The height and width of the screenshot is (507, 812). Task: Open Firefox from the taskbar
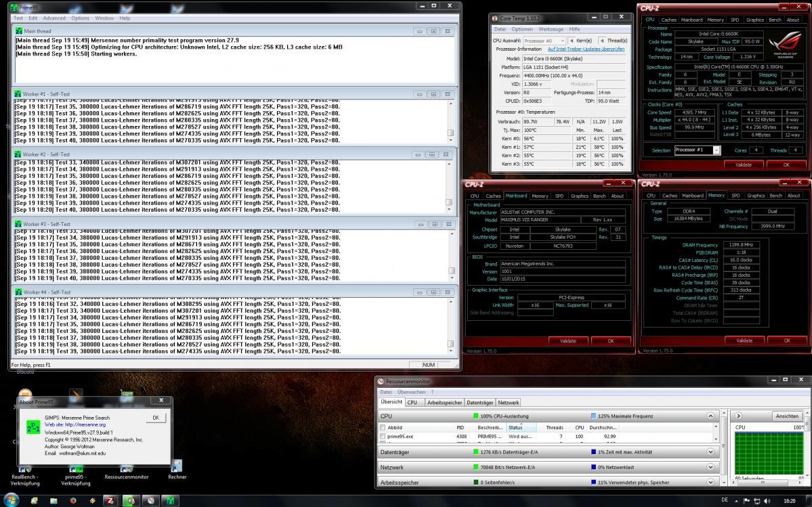tap(73, 501)
